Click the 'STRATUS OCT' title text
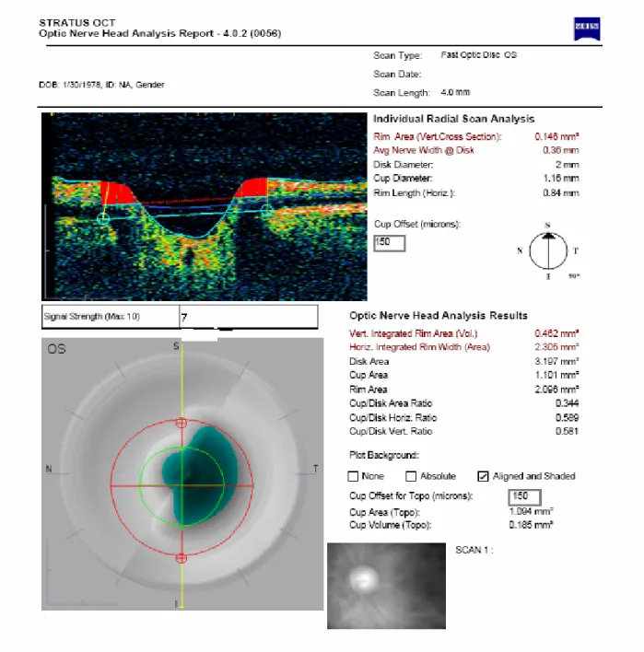The width and height of the screenshot is (644, 652). point(77,23)
